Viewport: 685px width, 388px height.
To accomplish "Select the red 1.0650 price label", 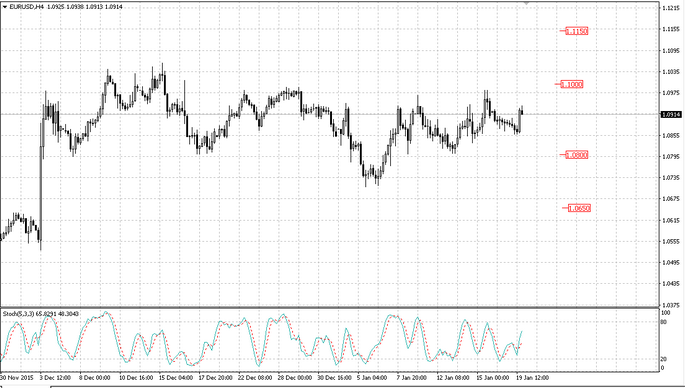I will (579, 208).
